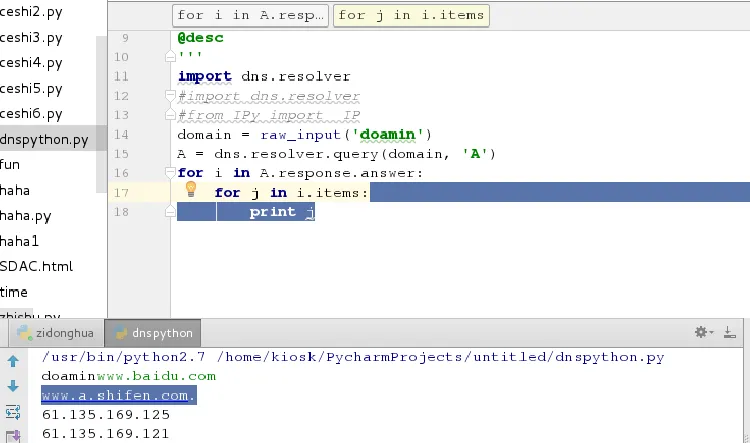Select the time item in project tree
Viewport: 750px width, 443px height.
pos(14,292)
